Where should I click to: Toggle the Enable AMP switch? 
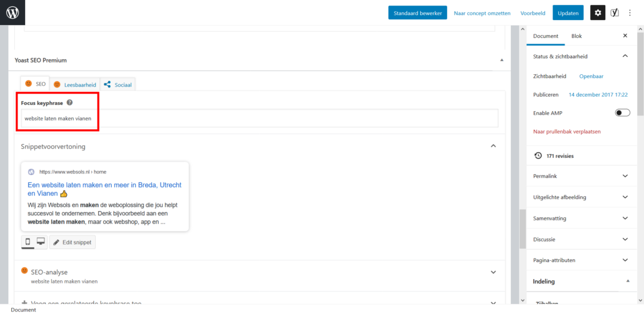pyautogui.click(x=622, y=112)
